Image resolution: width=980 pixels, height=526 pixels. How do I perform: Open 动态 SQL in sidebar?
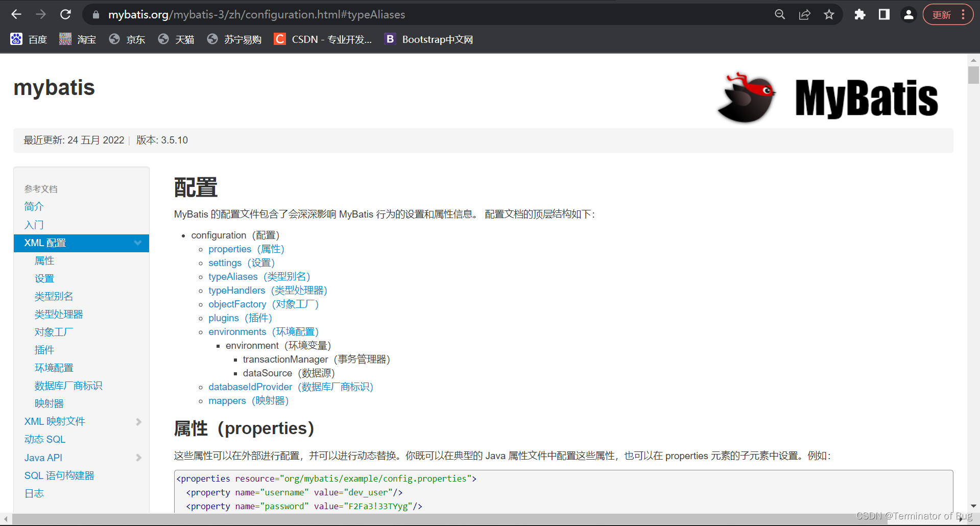coord(45,439)
